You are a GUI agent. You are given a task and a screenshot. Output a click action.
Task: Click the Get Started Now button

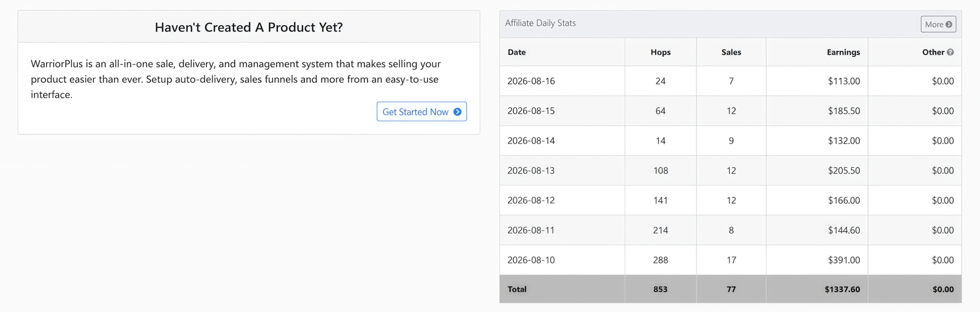click(x=421, y=112)
